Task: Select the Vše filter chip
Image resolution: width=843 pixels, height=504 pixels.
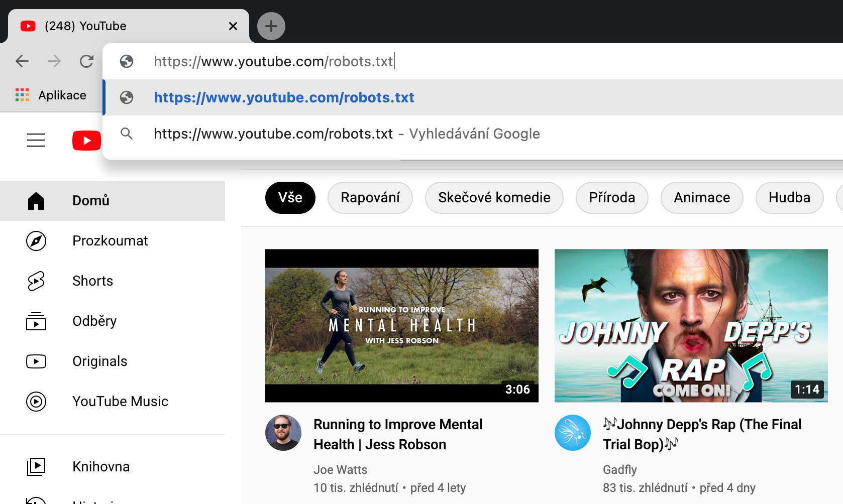Action: [290, 198]
